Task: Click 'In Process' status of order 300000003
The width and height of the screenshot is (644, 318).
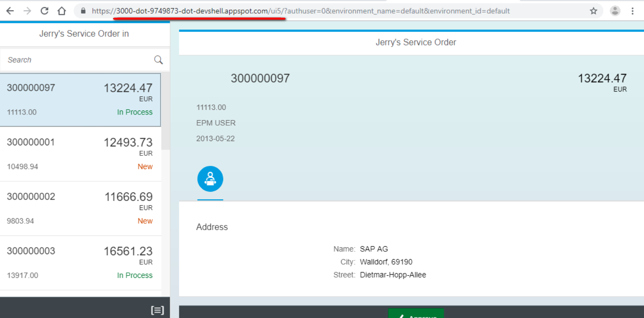Action: 135,275
